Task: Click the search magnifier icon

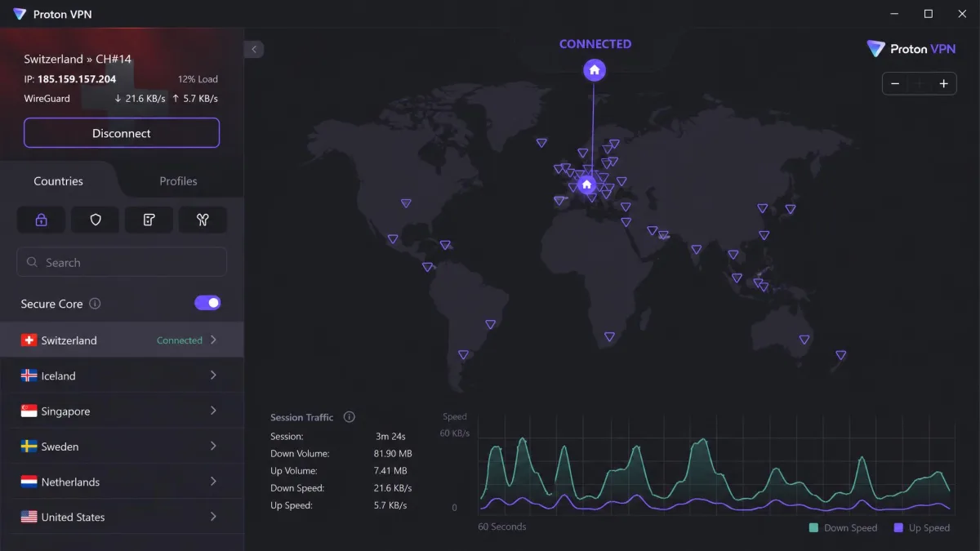Action: (x=33, y=263)
